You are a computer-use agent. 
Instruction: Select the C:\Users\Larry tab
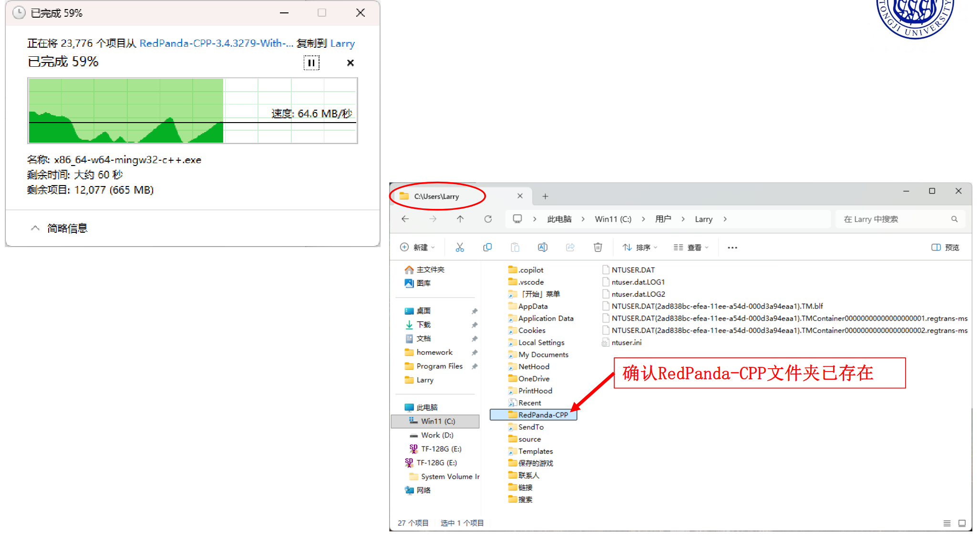click(436, 196)
